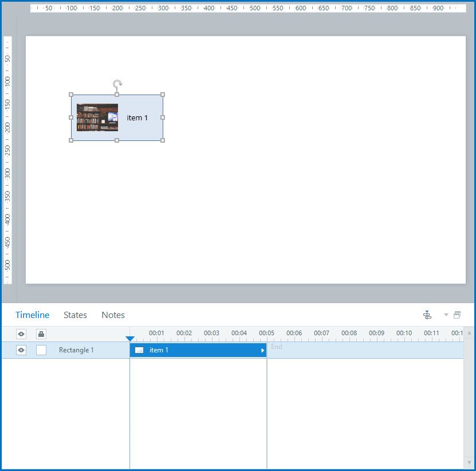Viewport: 476px width, 471px height.
Task: Select the Rectangle 1 layer name
Action: tap(76, 350)
